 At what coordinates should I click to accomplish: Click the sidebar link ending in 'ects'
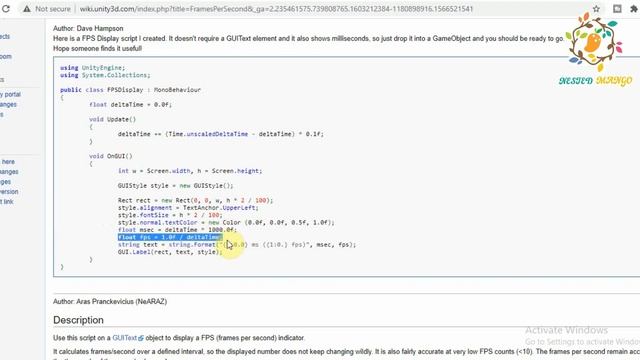5,36
